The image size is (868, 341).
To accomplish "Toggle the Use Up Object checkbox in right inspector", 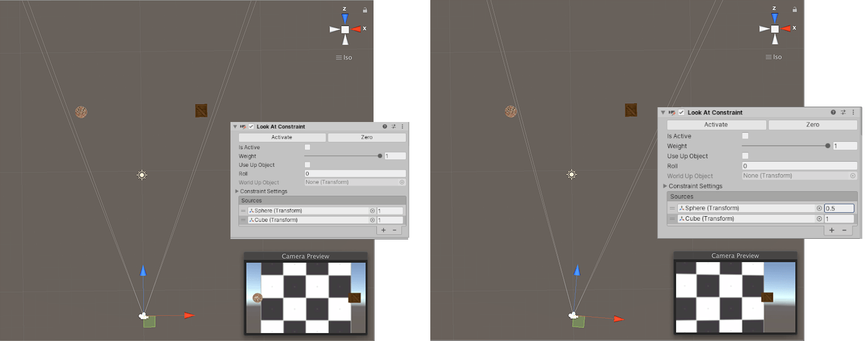I will 745,156.
